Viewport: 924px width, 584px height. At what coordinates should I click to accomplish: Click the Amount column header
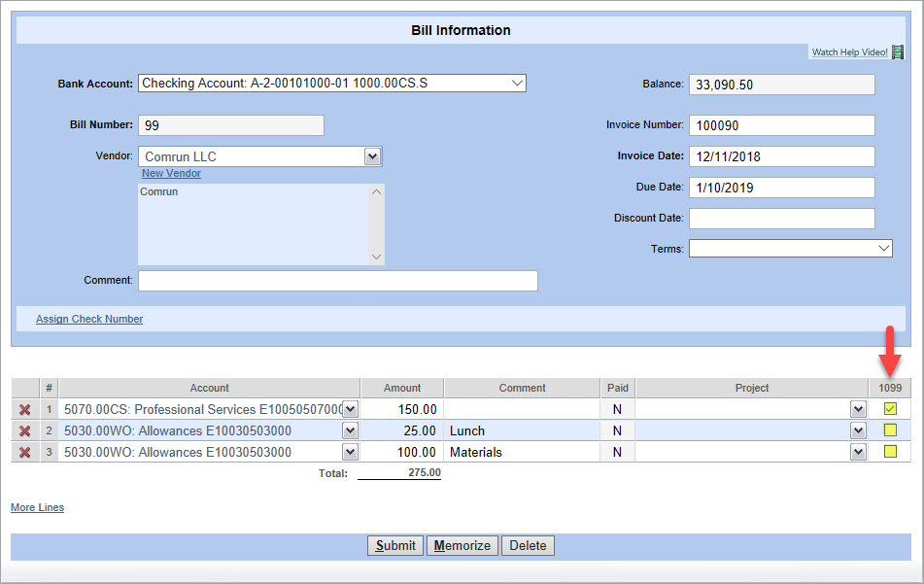point(402,388)
